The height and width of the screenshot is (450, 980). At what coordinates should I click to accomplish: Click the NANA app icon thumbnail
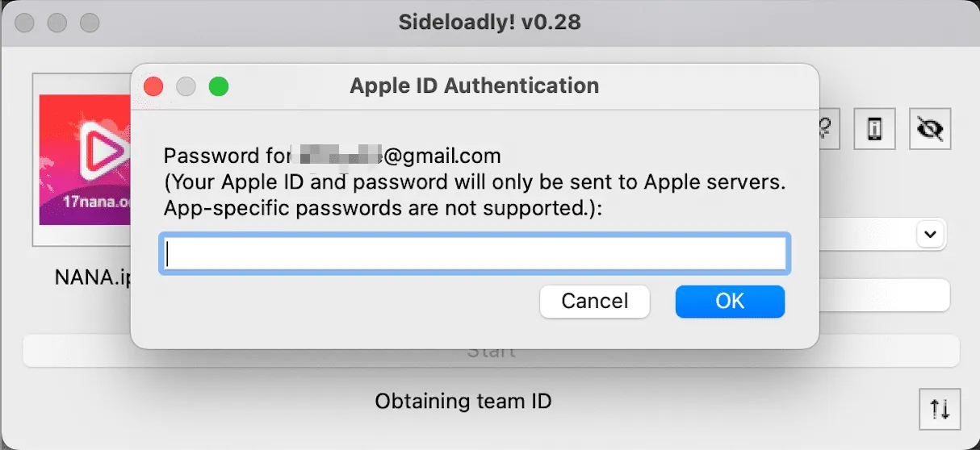tap(84, 160)
